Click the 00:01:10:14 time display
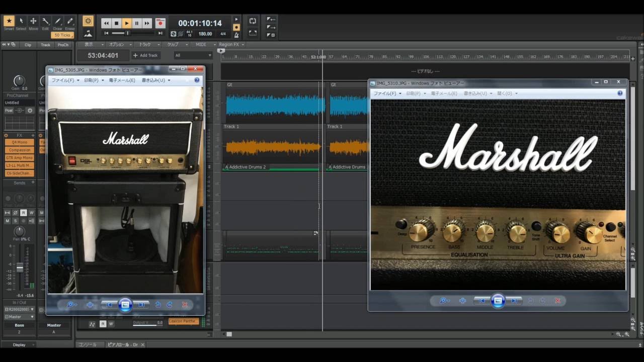This screenshot has width=644, height=362. [200, 23]
